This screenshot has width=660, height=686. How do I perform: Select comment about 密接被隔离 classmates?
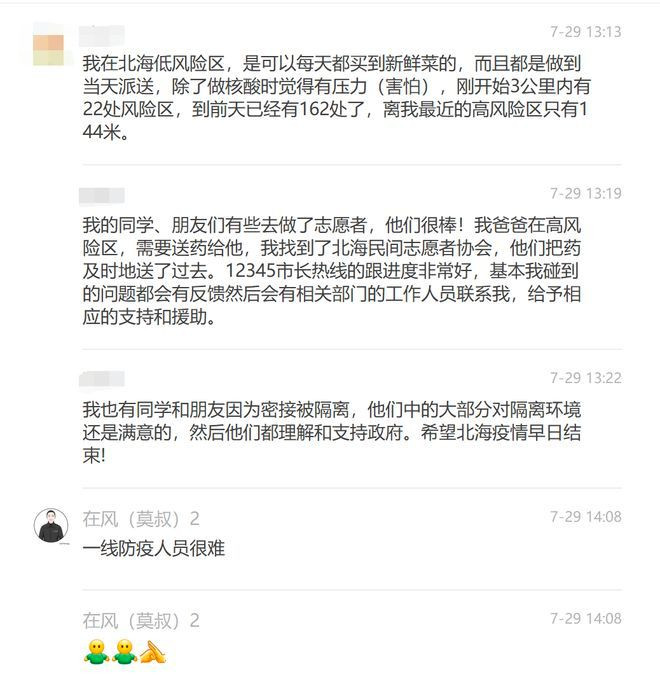point(332,432)
